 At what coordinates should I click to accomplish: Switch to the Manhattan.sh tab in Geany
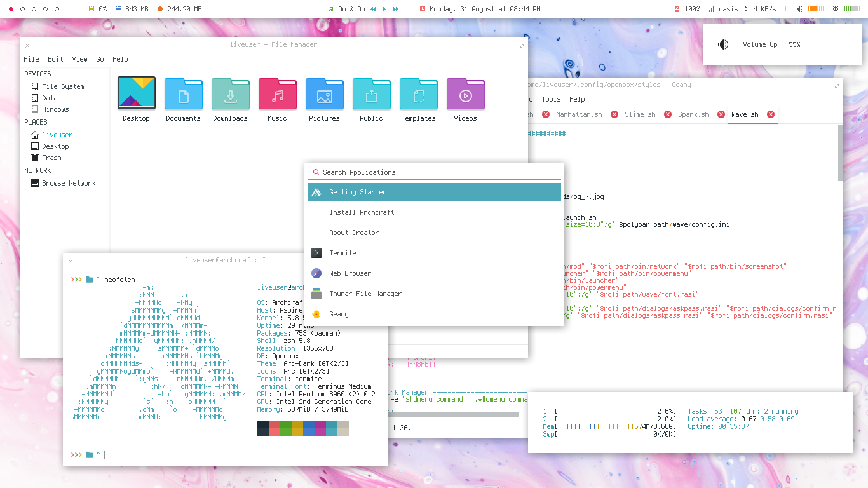point(579,114)
